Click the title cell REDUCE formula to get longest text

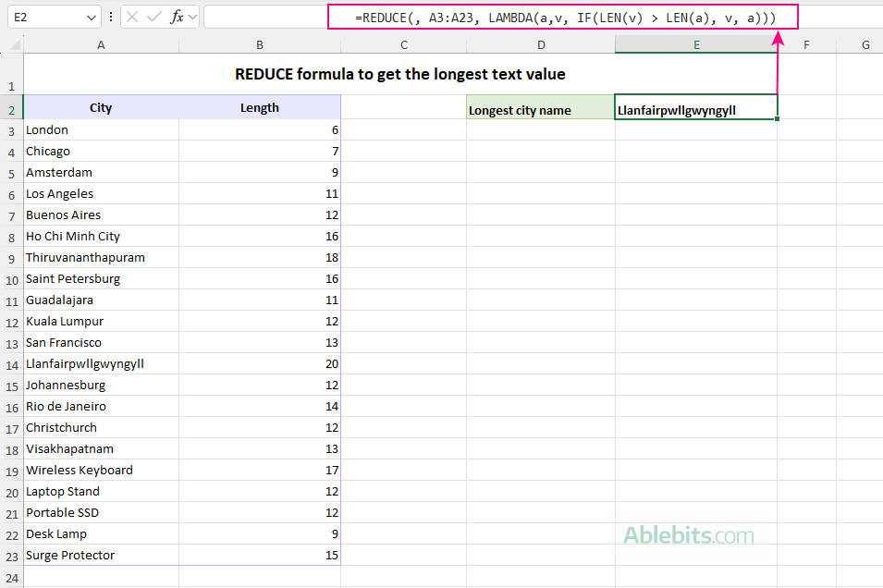tap(399, 74)
